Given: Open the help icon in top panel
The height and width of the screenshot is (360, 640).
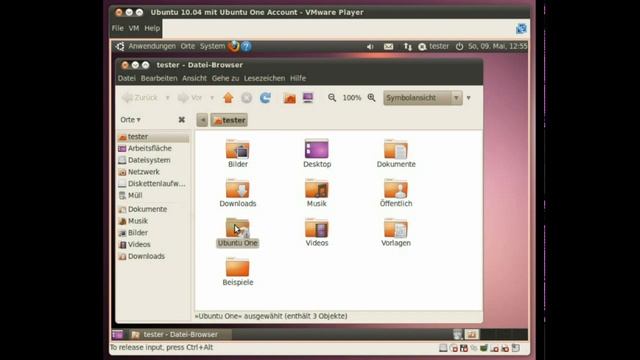Looking at the screenshot, I should click(246, 46).
